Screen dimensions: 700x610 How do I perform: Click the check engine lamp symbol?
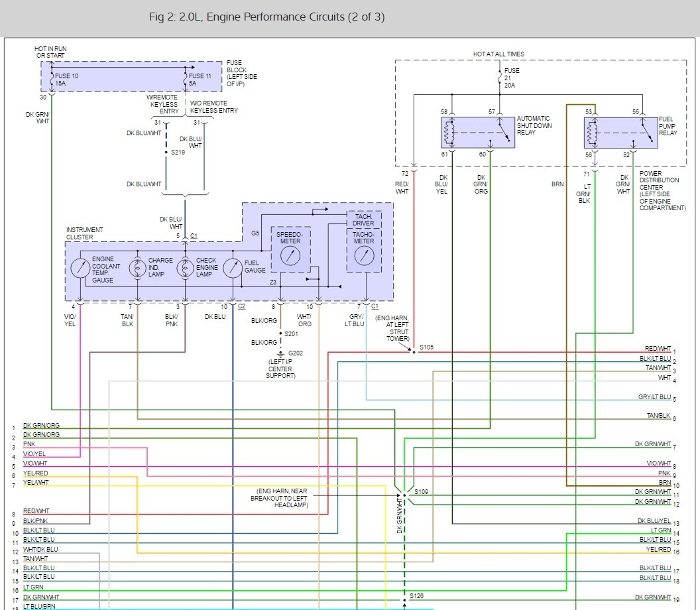point(185,268)
